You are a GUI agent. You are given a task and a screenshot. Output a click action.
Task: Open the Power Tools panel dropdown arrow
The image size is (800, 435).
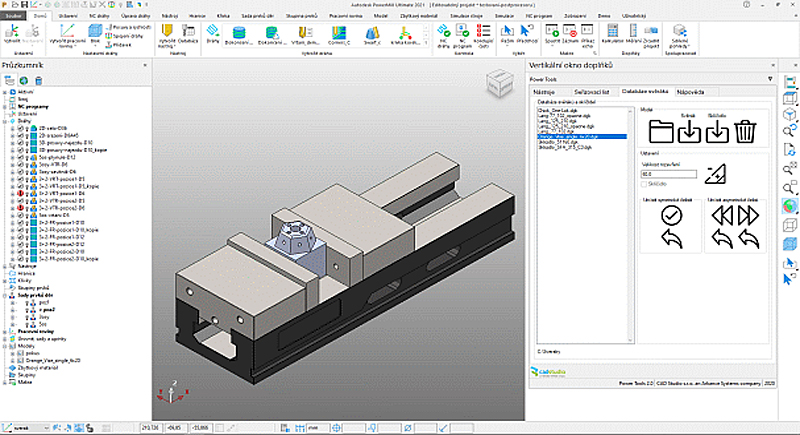click(x=770, y=79)
